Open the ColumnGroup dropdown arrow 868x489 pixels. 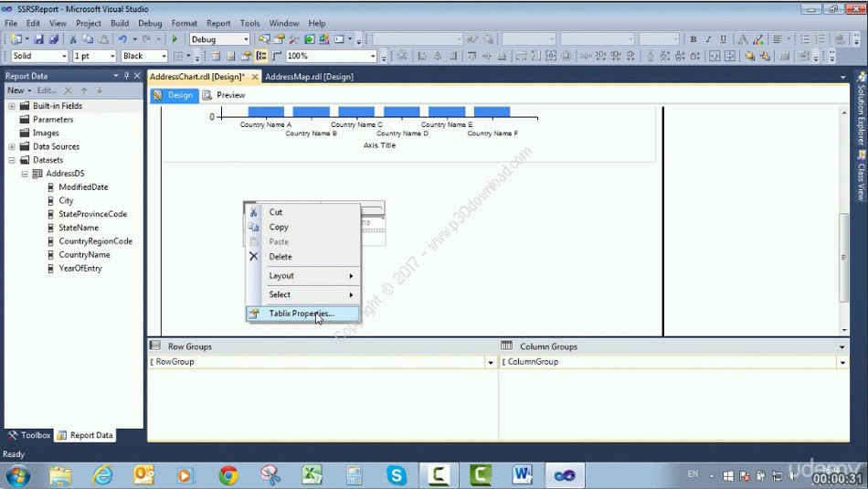click(842, 362)
